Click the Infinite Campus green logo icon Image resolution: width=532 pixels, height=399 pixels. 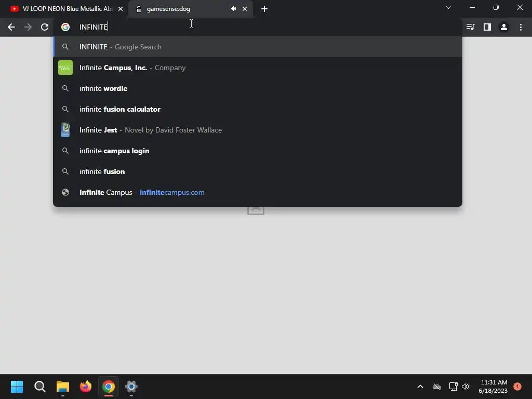click(65, 68)
